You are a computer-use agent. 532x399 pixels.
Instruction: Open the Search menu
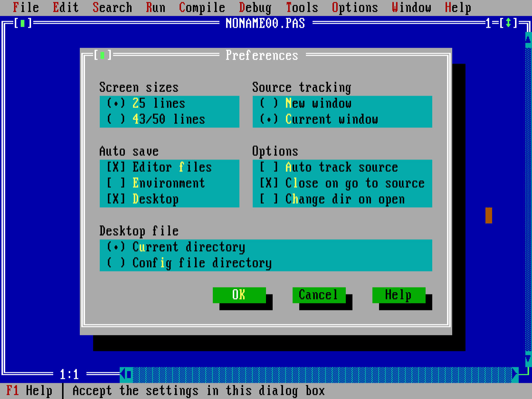pyautogui.click(x=112, y=8)
